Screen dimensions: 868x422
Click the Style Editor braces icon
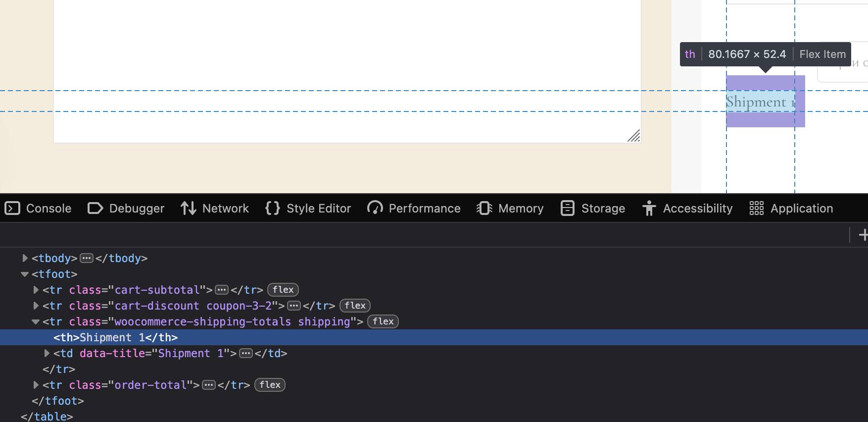tap(273, 209)
